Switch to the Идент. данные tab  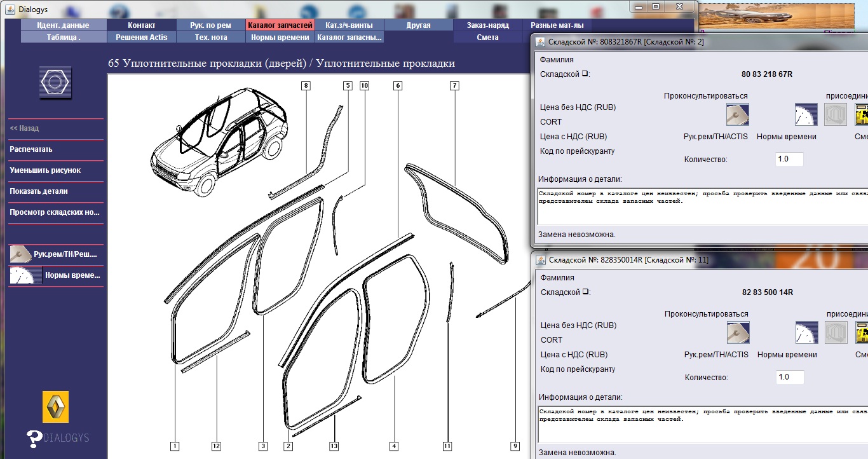tap(64, 25)
